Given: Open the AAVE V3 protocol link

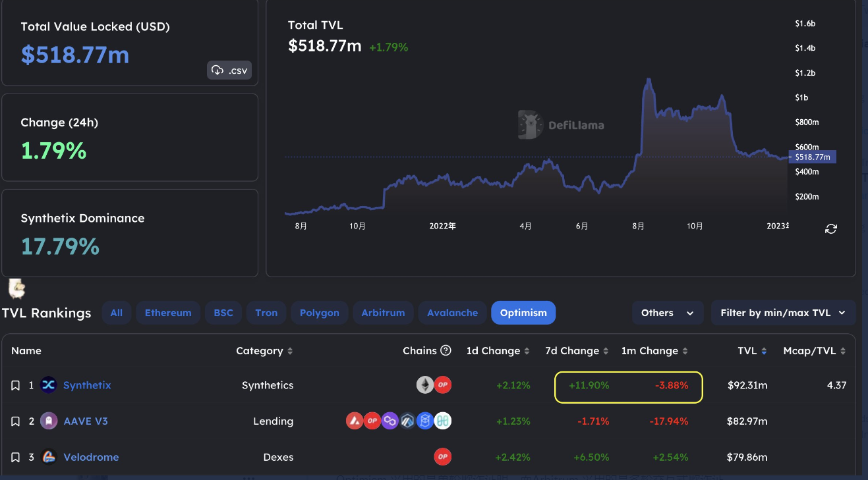Looking at the screenshot, I should tap(85, 421).
